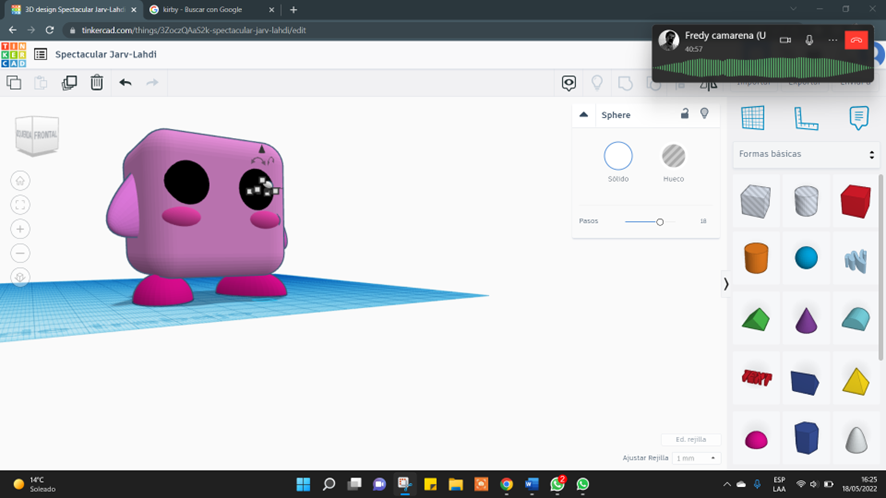Pick the teal Round Roof shape
The image size is (886, 498).
[x=855, y=319]
